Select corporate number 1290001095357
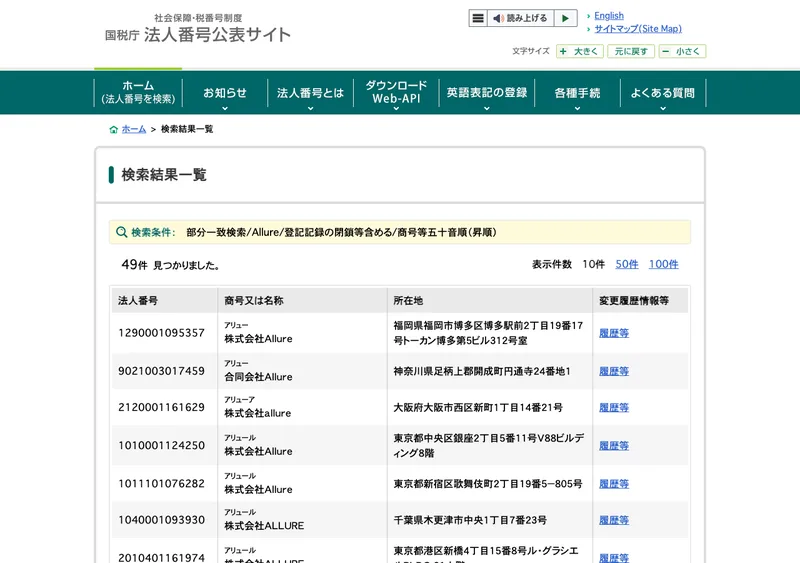 (161, 333)
